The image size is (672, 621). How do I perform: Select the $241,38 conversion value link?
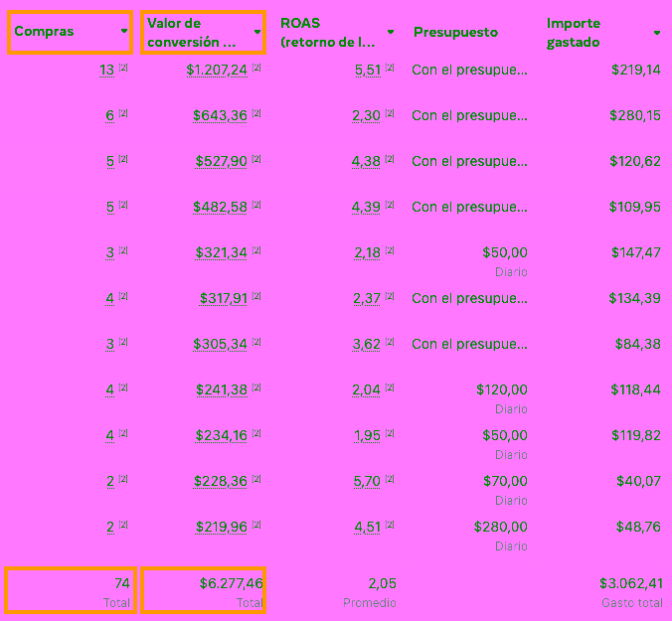pyautogui.click(x=220, y=389)
